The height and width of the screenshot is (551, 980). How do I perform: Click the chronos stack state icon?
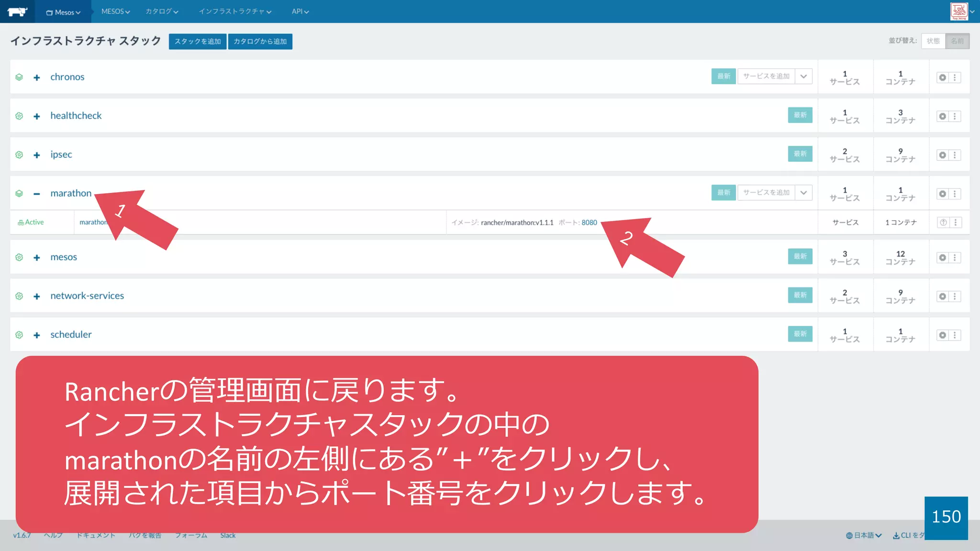pos(19,77)
